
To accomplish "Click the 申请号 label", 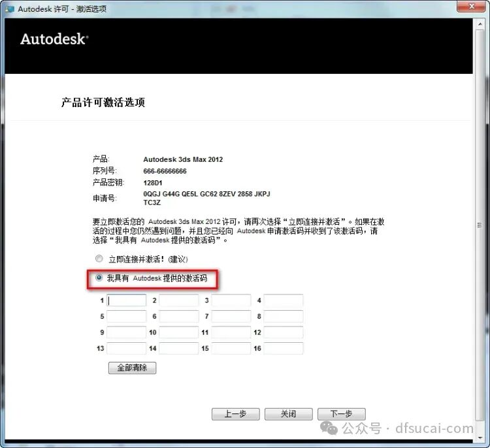I will 105,198.
